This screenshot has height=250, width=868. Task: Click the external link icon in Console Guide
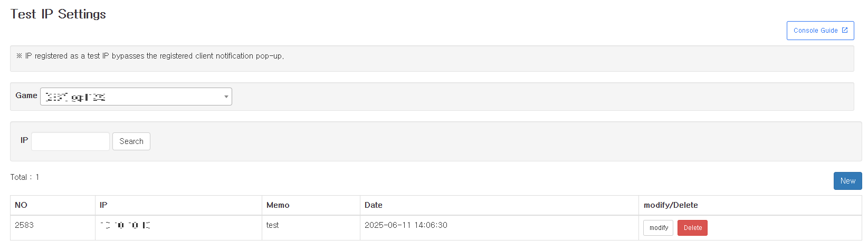click(845, 30)
